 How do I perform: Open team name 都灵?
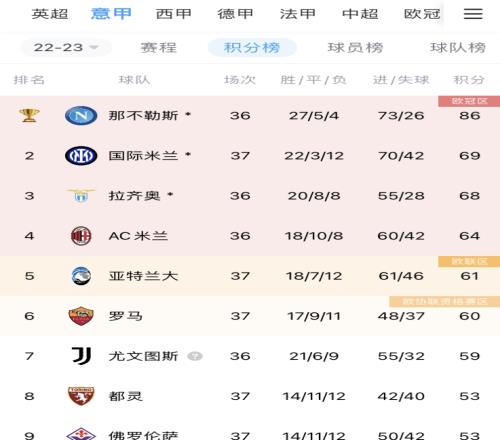[126, 396]
